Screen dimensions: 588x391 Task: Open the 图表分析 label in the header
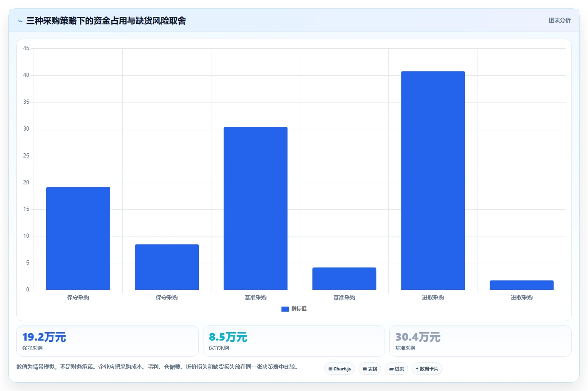[x=559, y=20]
